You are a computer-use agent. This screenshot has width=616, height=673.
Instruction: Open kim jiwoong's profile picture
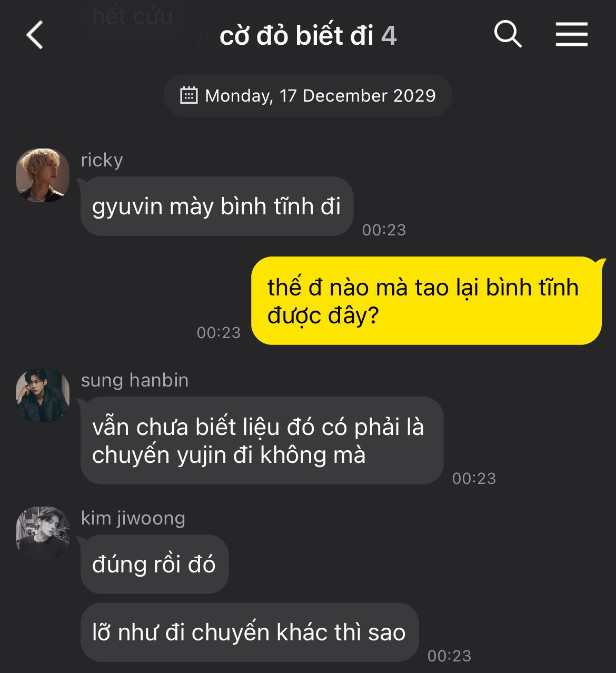[43, 533]
